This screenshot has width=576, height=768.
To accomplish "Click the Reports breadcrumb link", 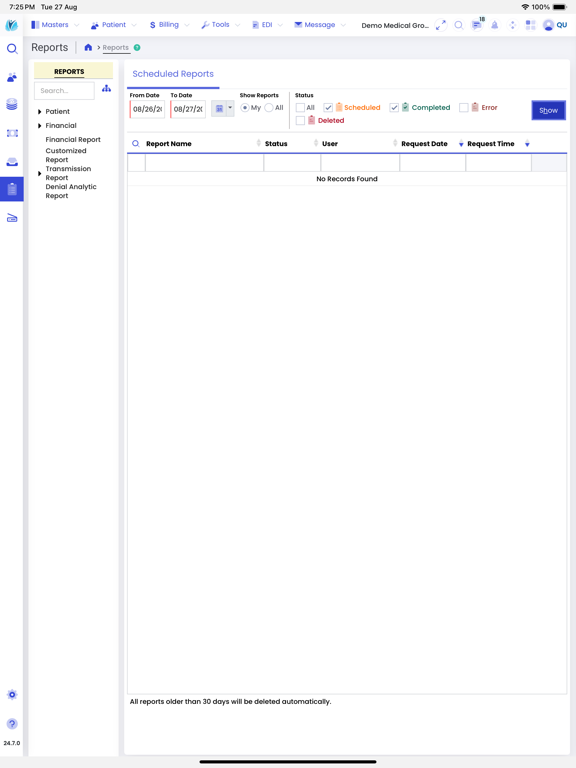I will coord(116,48).
